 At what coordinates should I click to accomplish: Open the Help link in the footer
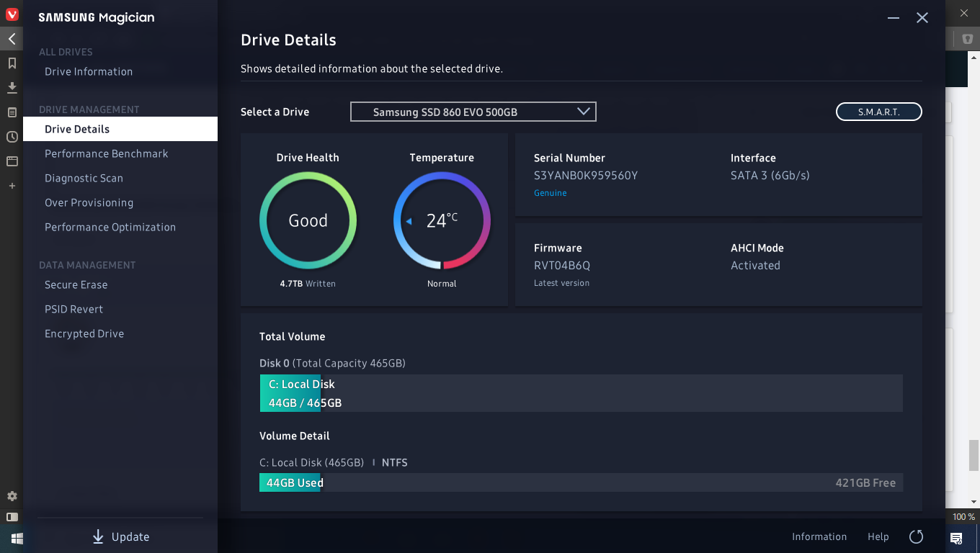coord(878,536)
